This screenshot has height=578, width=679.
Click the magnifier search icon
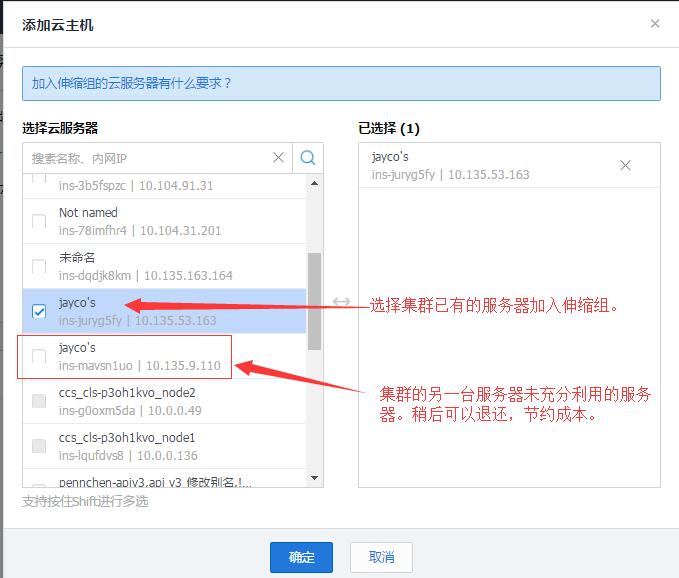pyautogui.click(x=308, y=158)
